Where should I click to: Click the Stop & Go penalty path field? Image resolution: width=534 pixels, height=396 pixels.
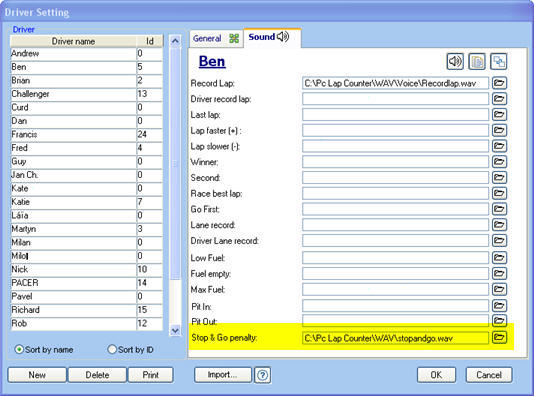(x=395, y=338)
